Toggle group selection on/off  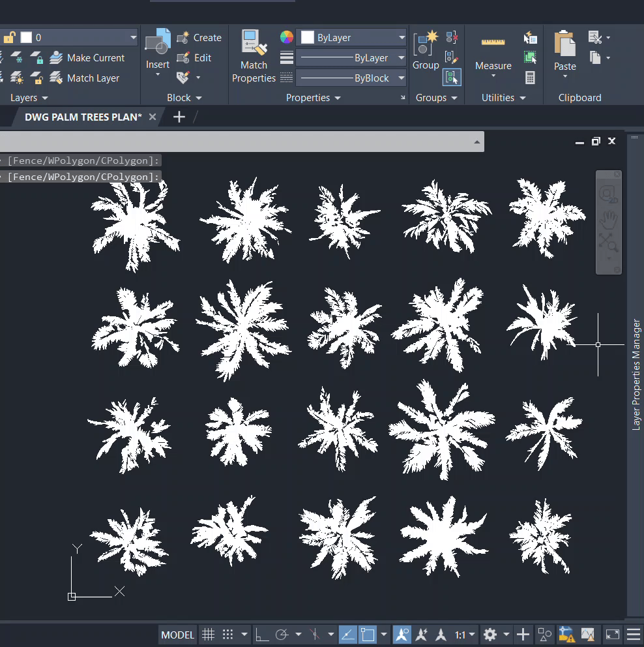tap(452, 78)
